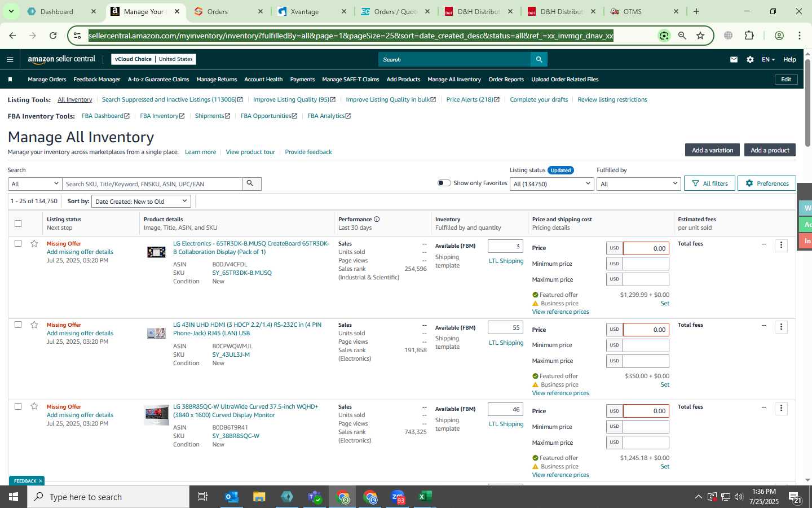Viewport: 812px width, 508px height.
Task: Select the LG 38BR85QC-W listing checkbox
Action: [x=18, y=406]
